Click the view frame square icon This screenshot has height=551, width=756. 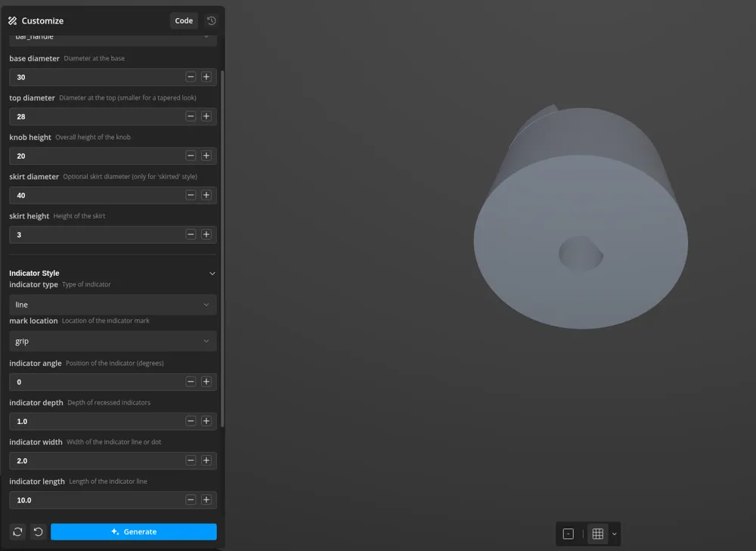[x=569, y=534]
